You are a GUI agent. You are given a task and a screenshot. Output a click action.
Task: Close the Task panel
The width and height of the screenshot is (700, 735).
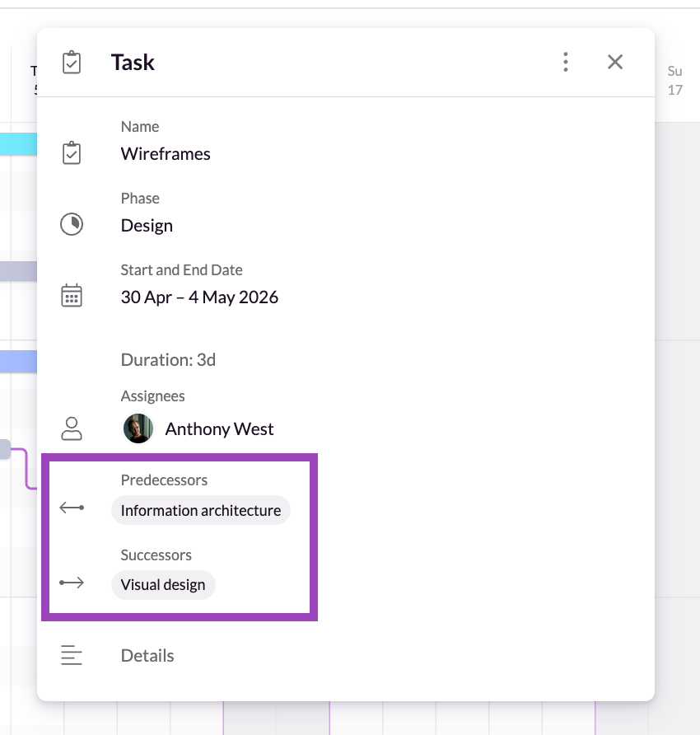(x=615, y=62)
